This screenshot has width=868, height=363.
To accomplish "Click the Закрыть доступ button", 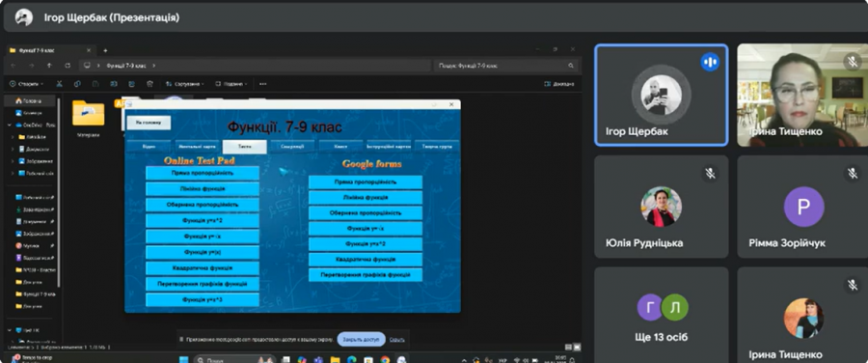I will (x=361, y=339).
